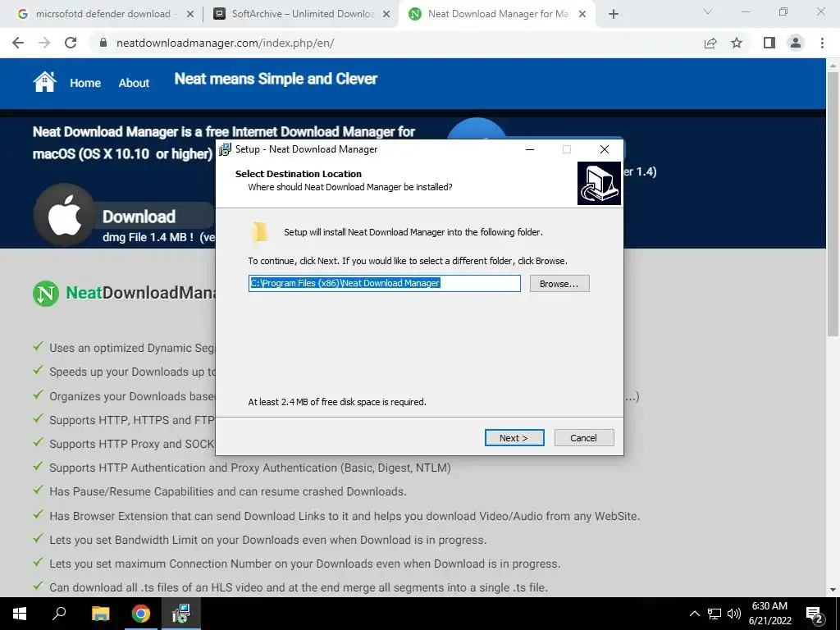Image resolution: width=840 pixels, height=630 pixels.
Task: Go forward in browser history
Action: (x=44, y=43)
